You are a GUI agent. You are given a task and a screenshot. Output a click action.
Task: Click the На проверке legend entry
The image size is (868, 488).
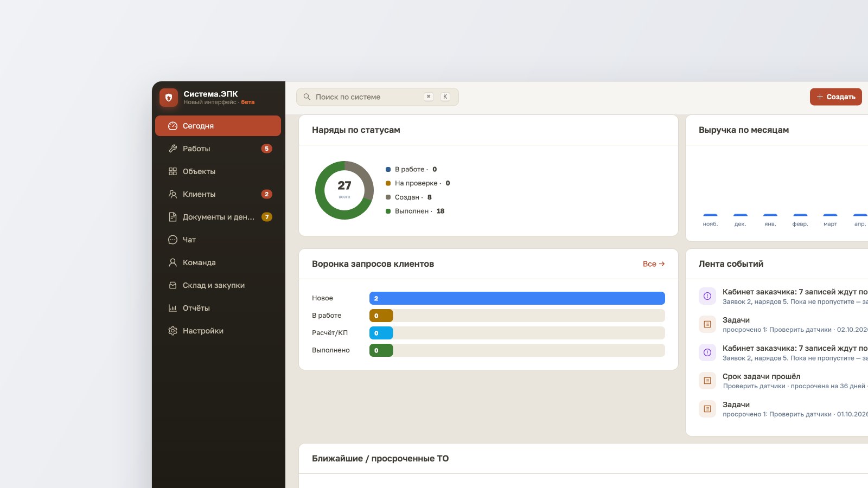[x=418, y=183]
